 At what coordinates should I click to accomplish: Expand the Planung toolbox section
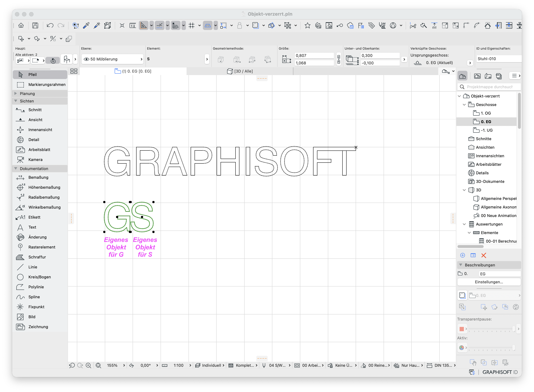(x=16, y=94)
